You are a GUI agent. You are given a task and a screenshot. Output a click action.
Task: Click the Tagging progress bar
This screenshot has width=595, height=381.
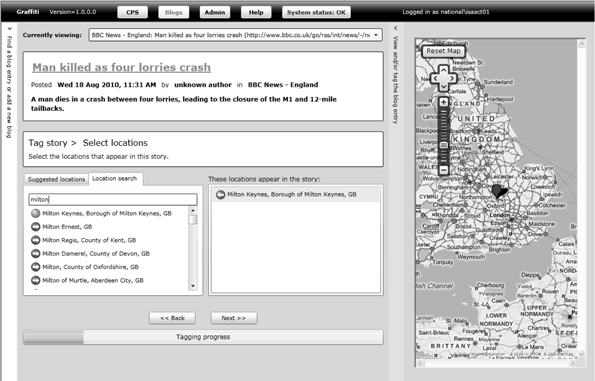coord(203,337)
